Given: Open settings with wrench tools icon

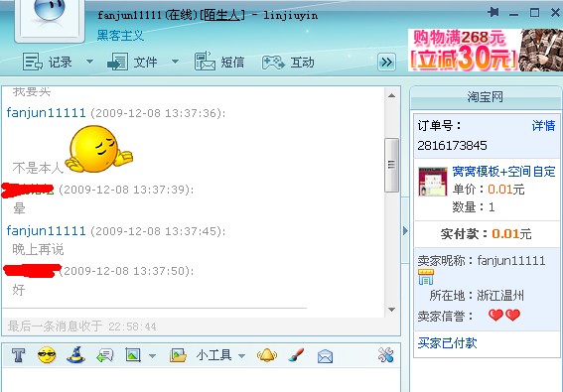Looking at the screenshot, I should 386,355.
